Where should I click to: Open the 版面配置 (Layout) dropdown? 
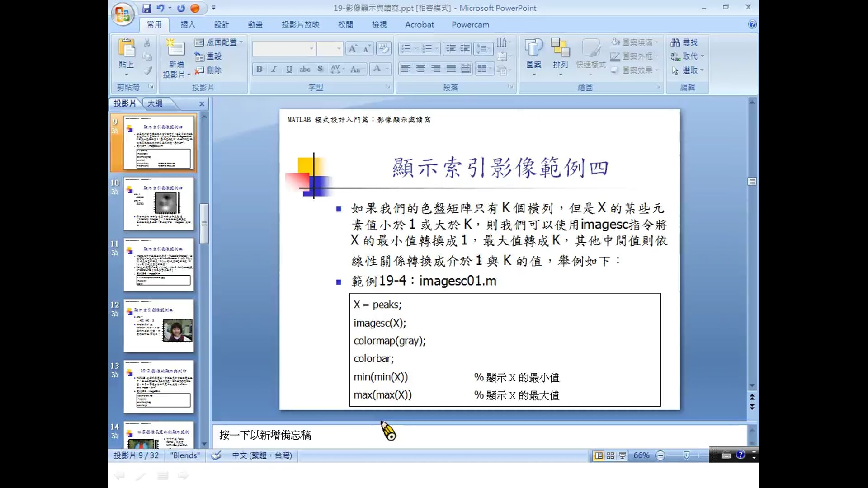coord(219,42)
